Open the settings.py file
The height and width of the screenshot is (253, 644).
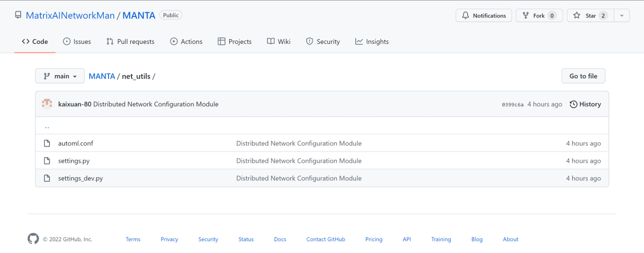pyautogui.click(x=74, y=160)
